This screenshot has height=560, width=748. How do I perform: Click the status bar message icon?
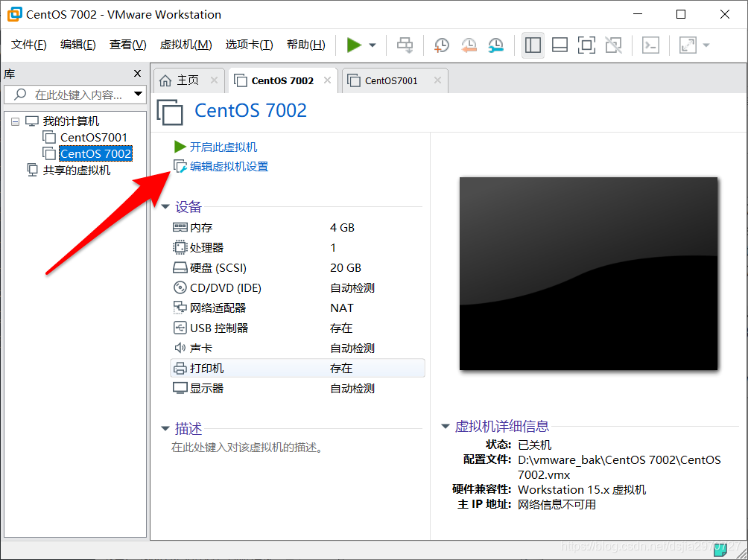(720, 550)
